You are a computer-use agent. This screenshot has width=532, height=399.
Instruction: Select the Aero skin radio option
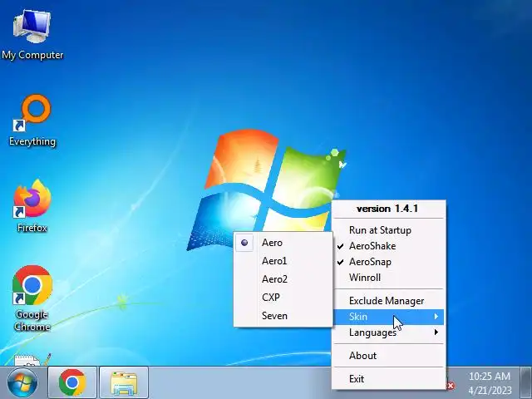click(283, 243)
